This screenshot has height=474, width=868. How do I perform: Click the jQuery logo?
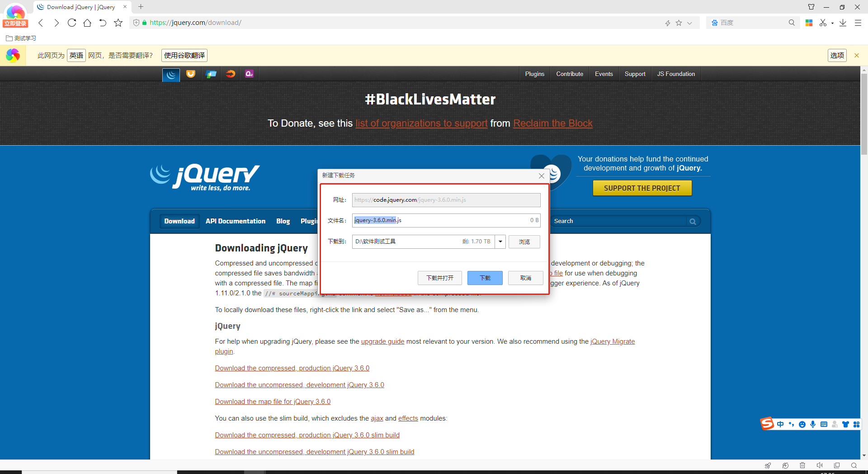(205, 177)
